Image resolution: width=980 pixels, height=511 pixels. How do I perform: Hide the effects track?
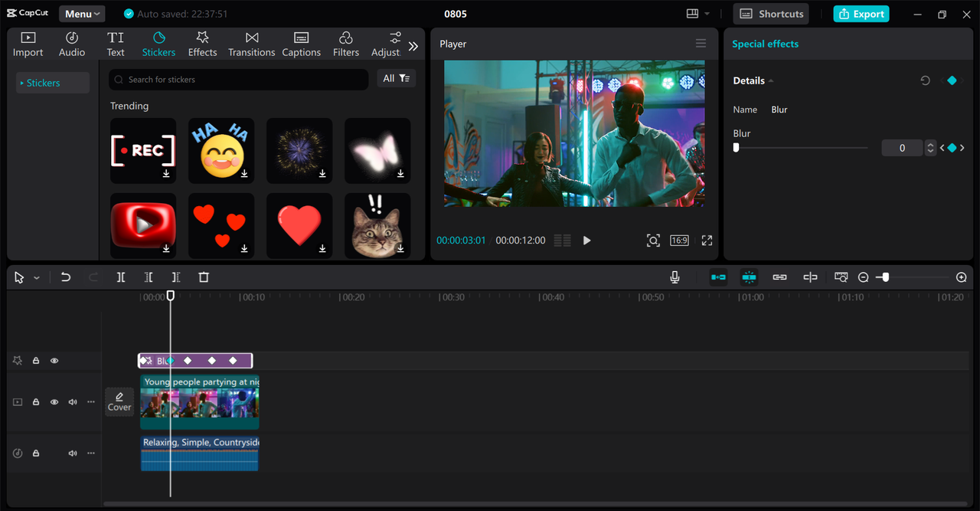point(54,361)
